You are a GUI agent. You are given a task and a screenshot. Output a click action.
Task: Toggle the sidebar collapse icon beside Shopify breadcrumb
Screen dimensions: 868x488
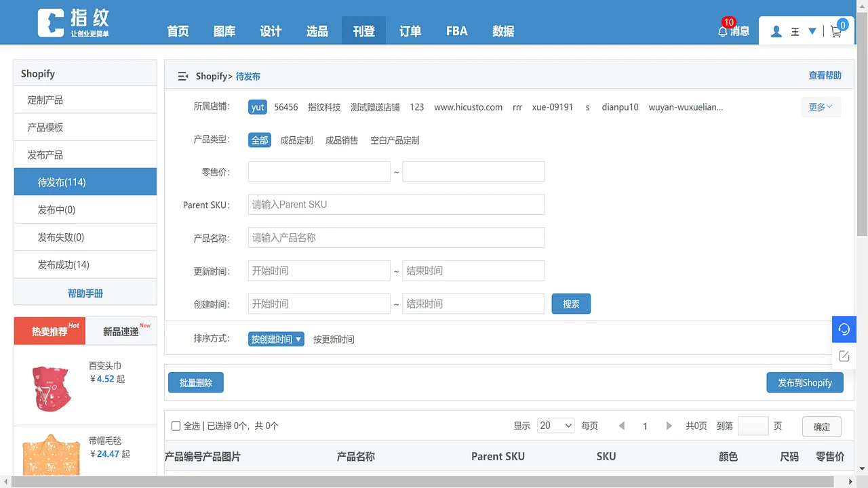(x=182, y=76)
